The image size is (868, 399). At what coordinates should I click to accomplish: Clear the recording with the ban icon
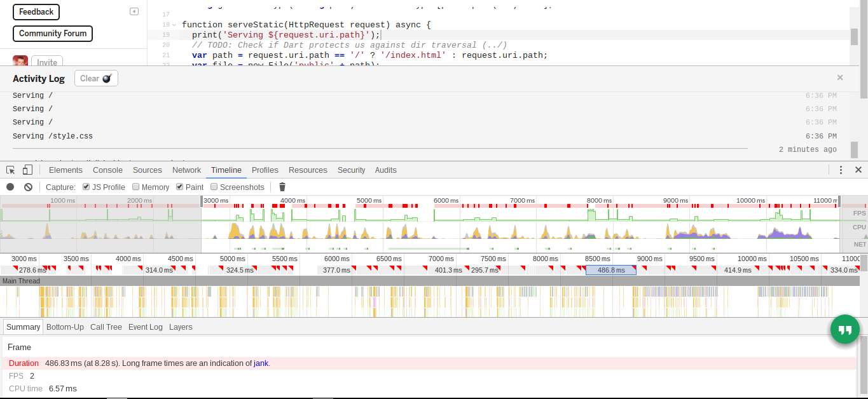point(28,187)
